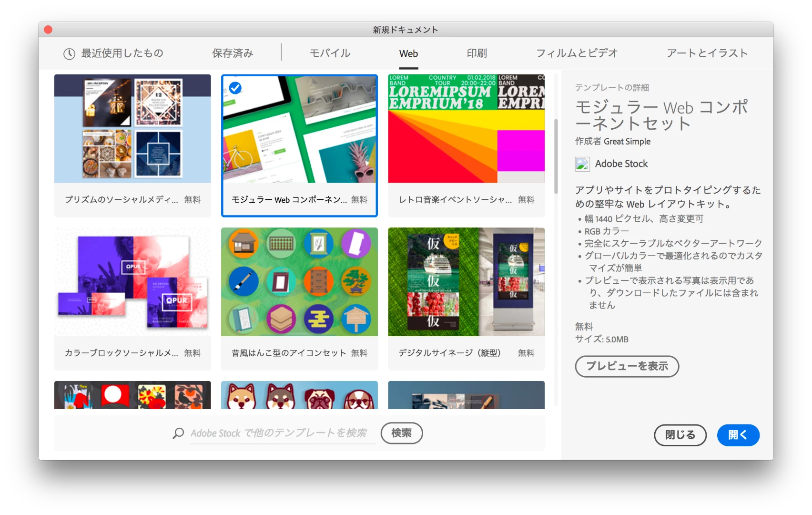Switch to the 保存済み tab
Viewport: 812px width, 515px height.
pos(233,53)
